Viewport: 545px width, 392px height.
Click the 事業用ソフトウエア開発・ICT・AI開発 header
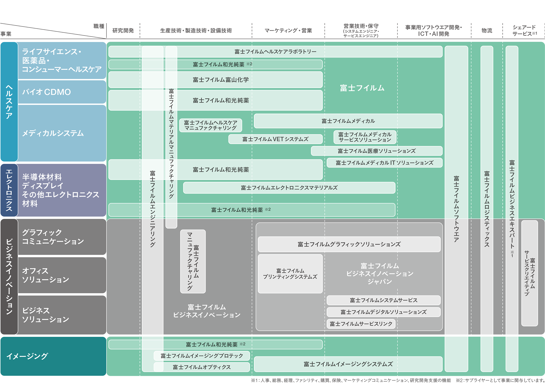(x=434, y=31)
